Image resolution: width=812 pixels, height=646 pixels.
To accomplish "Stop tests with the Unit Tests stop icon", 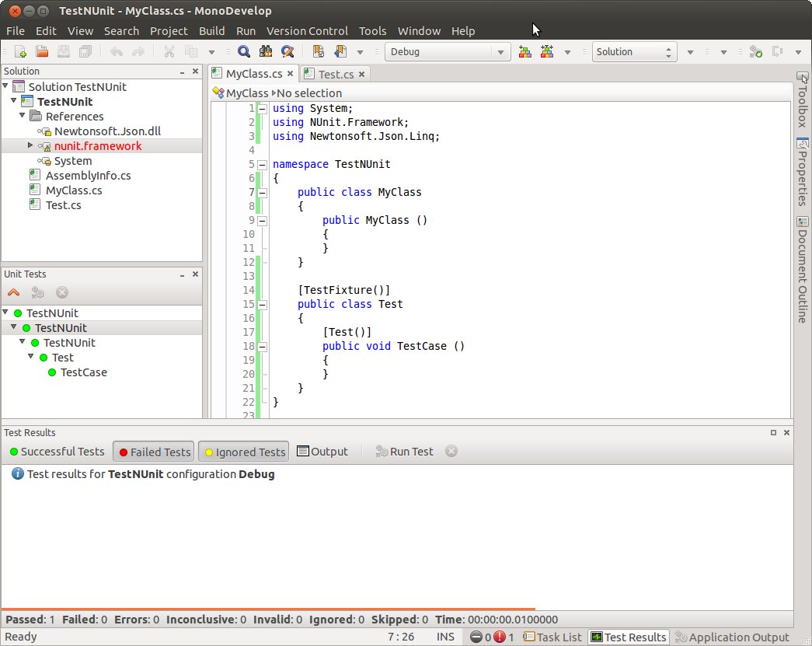I will coord(62,292).
